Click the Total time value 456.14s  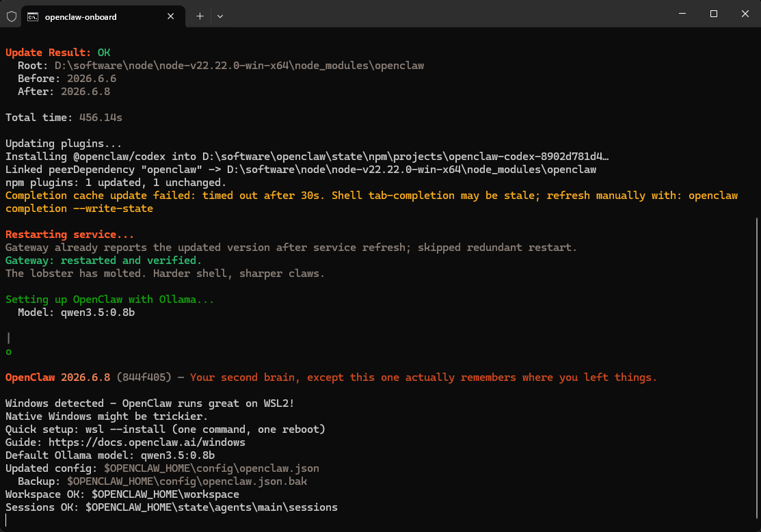point(101,118)
